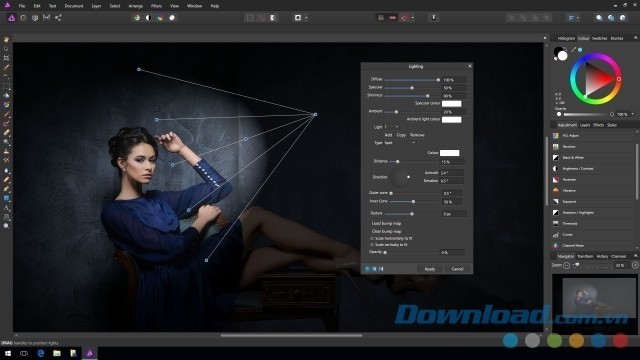Select the Flood Fill bucket tool
This screenshot has height=360, width=640.
pos(6,96)
